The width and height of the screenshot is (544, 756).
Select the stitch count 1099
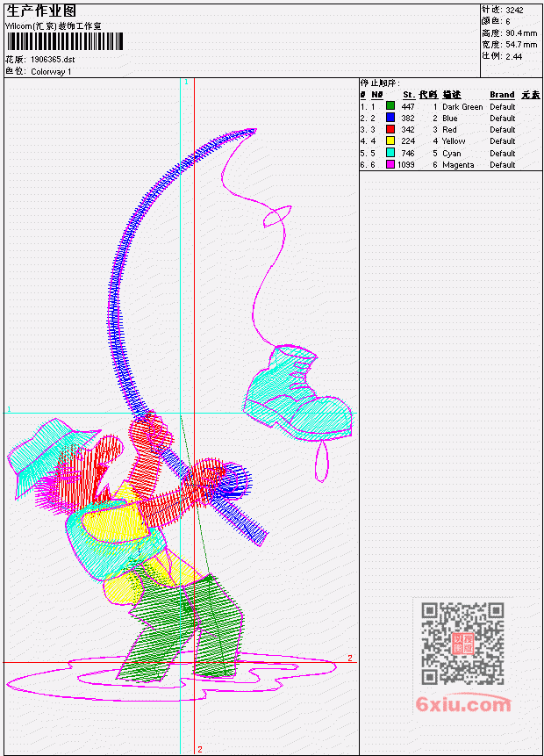tap(405, 165)
